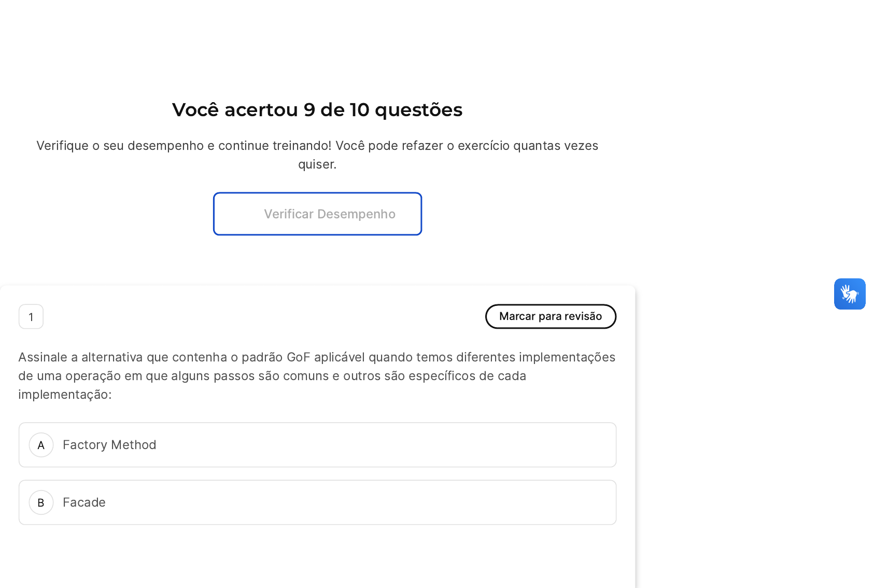Viewport: 873px width, 588px height.
Task: Click the words "continue treinando!" in the subtitle
Action: [275, 146]
